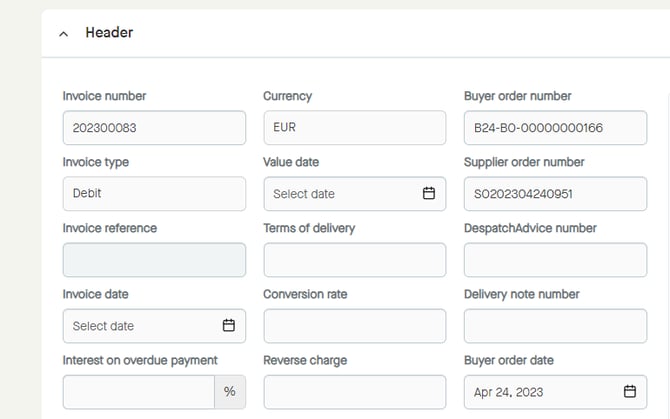Click the Invoice type label

point(96,162)
